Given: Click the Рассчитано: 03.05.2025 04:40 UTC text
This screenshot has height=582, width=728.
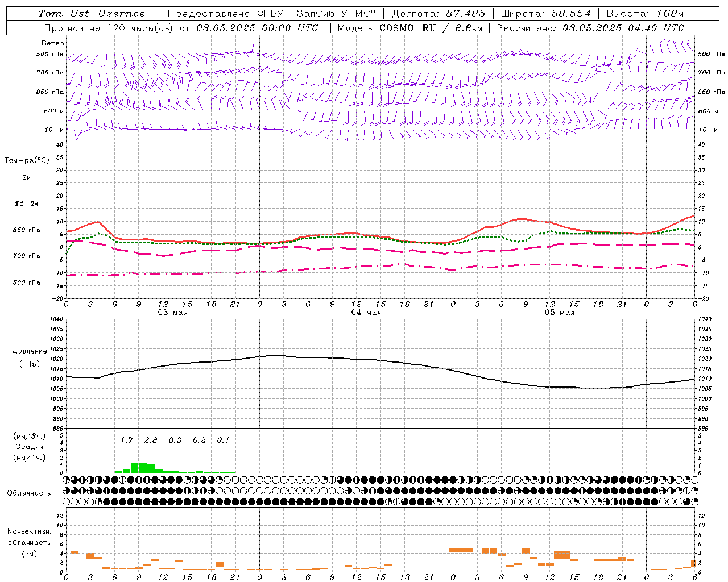Looking at the screenshot, I should 590,28.
